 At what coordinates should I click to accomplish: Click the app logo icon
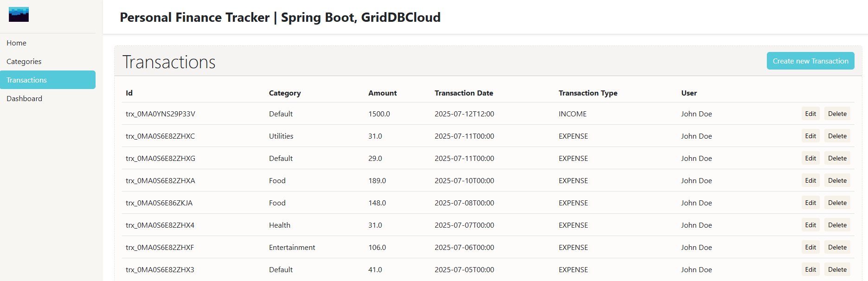19,14
